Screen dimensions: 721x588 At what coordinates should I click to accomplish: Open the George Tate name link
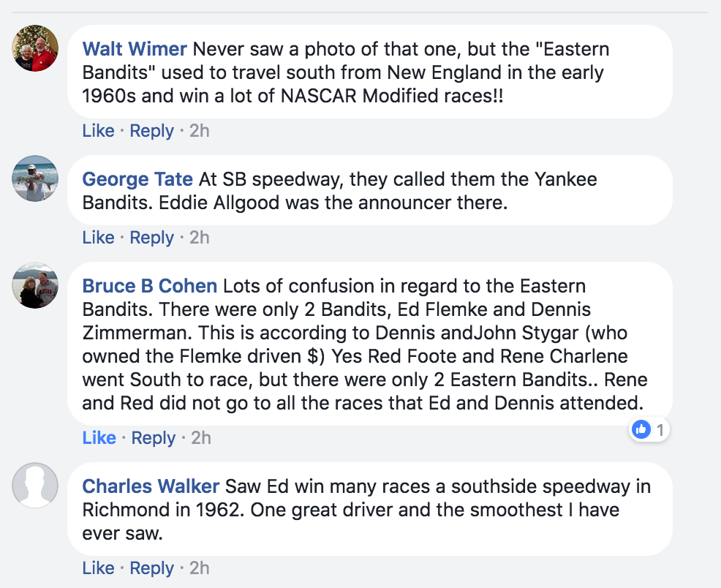[x=137, y=179]
